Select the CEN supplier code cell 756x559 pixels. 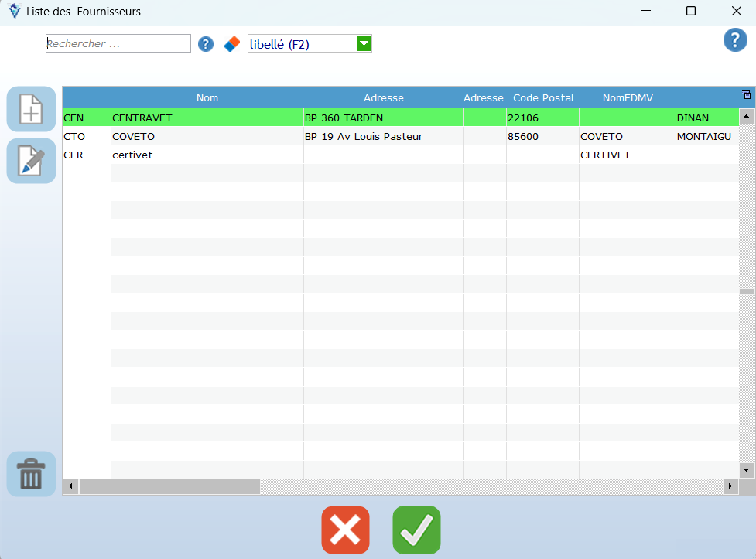tap(87, 118)
